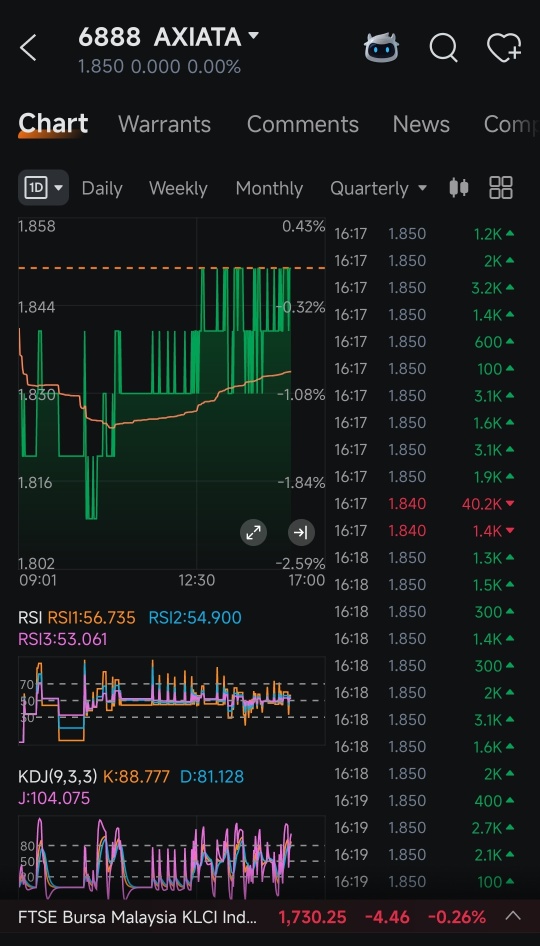This screenshot has height=946, width=540.
Task: Expand the chart to fullscreen
Action: 253,532
